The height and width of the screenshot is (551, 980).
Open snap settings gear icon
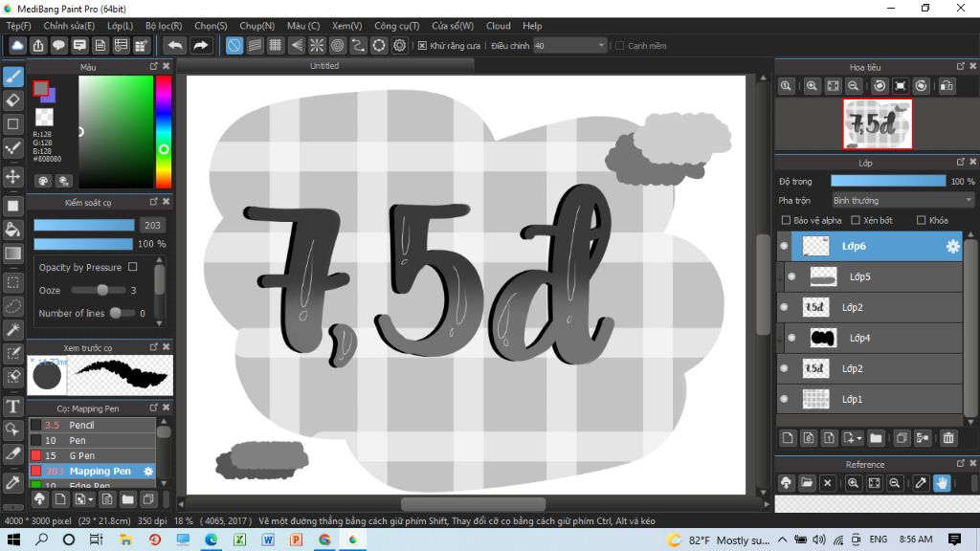(399, 46)
